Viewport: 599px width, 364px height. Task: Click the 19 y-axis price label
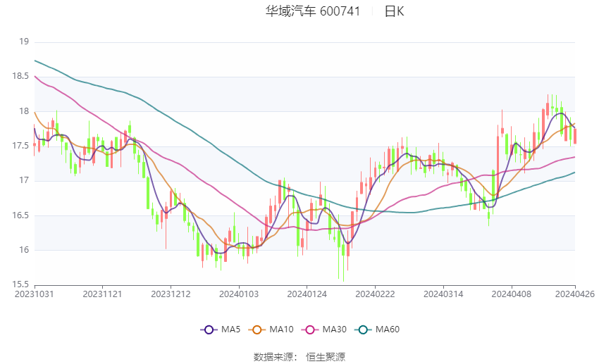coord(24,42)
